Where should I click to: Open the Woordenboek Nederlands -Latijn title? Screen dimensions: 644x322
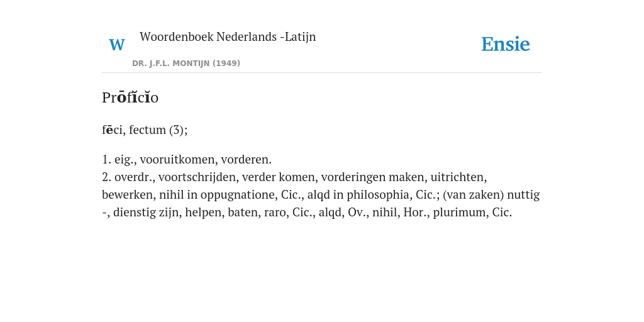[228, 36]
